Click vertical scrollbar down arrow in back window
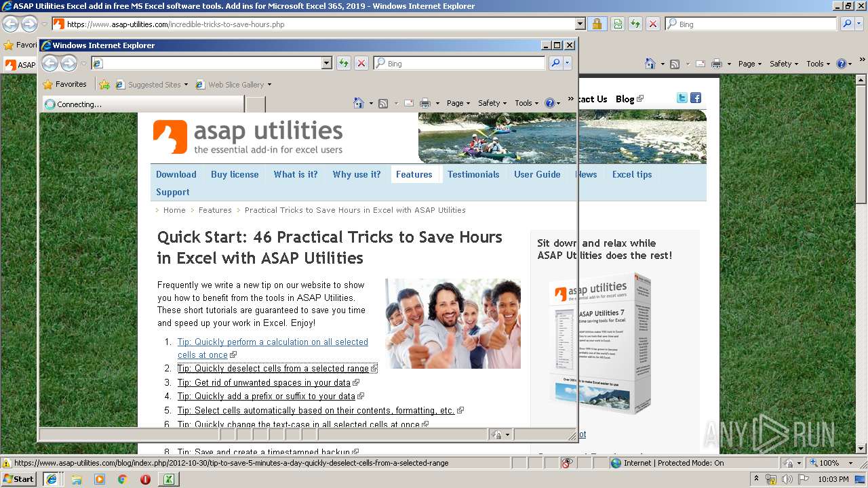This screenshot has height=488, width=868. 861,449
